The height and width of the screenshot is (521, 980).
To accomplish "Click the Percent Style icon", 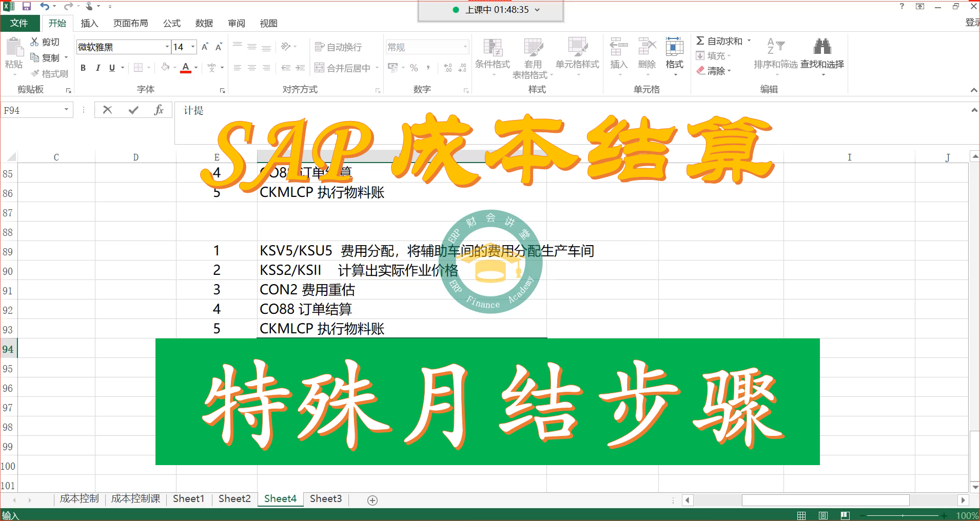I will (414, 67).
